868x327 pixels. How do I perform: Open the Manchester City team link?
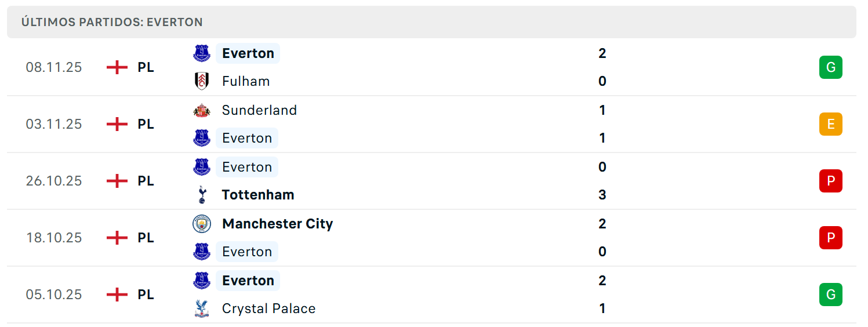277,224
